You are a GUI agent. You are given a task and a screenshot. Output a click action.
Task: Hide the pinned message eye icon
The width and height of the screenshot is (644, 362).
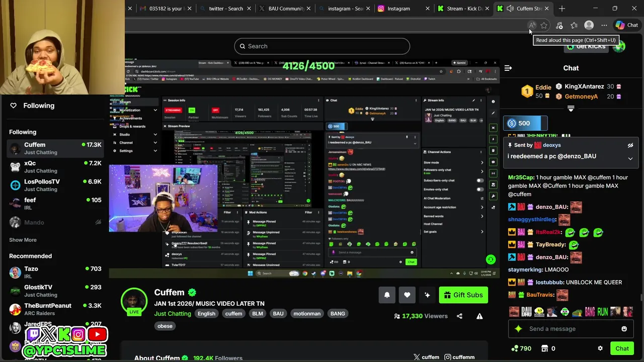point(630,145)
